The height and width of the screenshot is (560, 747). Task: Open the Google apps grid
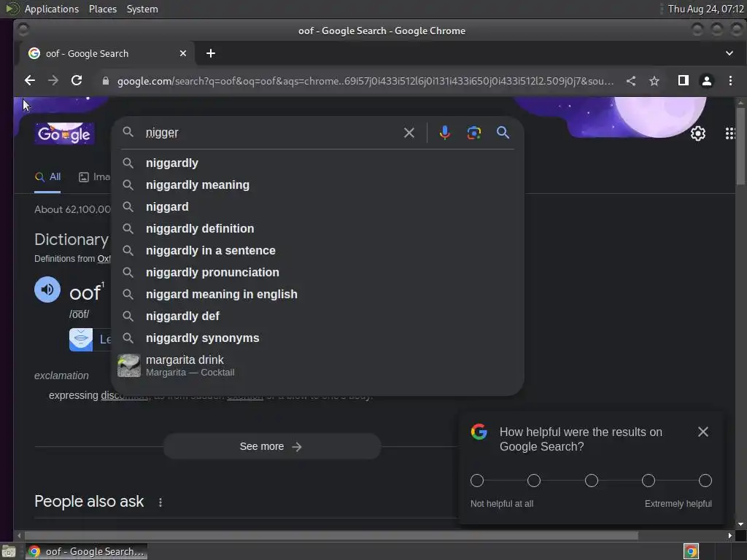point(729,133)
